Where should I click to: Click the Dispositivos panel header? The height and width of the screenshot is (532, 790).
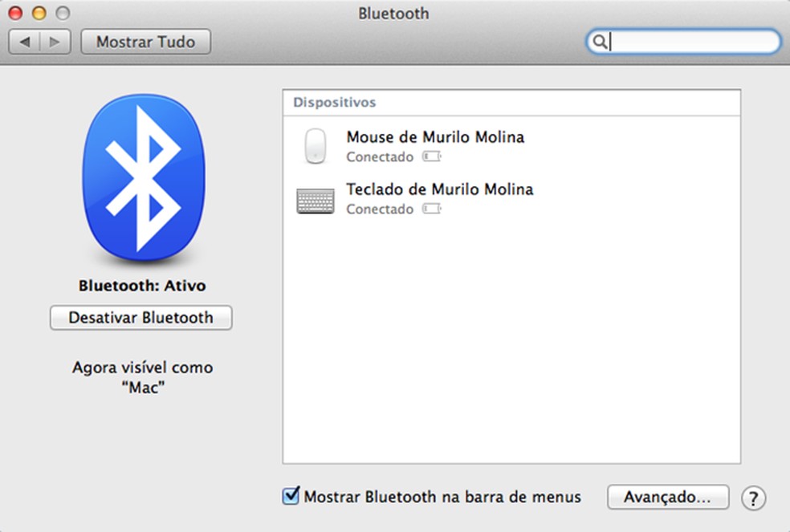click(x=337, y=102)
